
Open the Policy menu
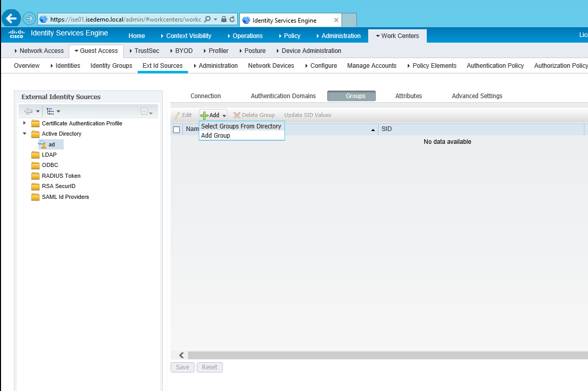(290, 35)
